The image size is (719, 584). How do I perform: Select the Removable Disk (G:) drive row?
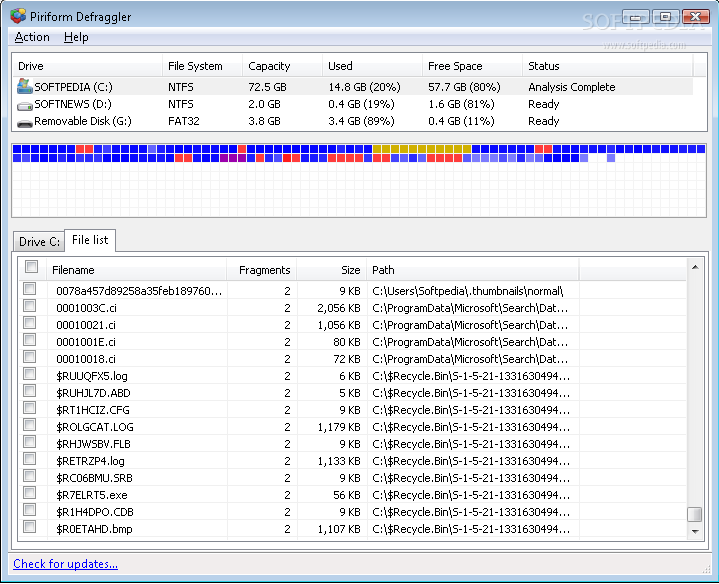(353, 121)
